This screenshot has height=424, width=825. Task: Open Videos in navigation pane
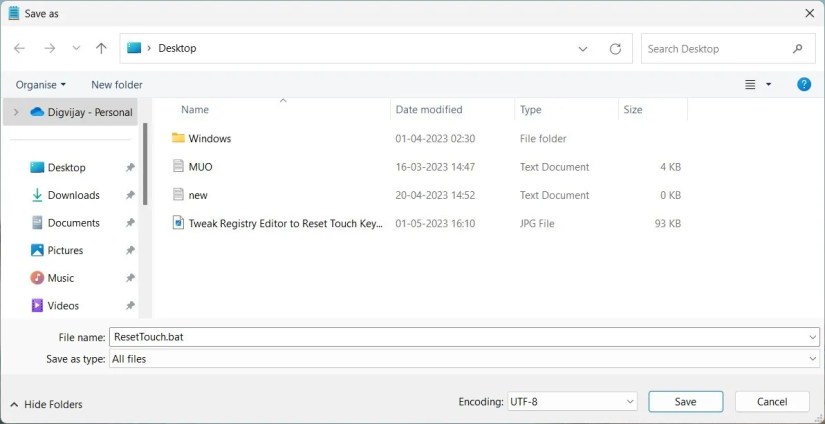[63, 306]
